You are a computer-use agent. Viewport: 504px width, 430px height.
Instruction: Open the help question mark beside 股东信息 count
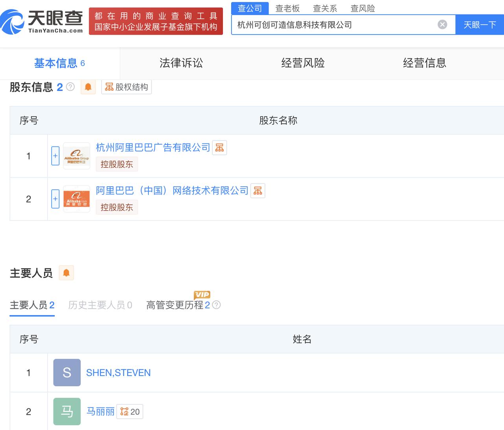[x=70, y=87]
